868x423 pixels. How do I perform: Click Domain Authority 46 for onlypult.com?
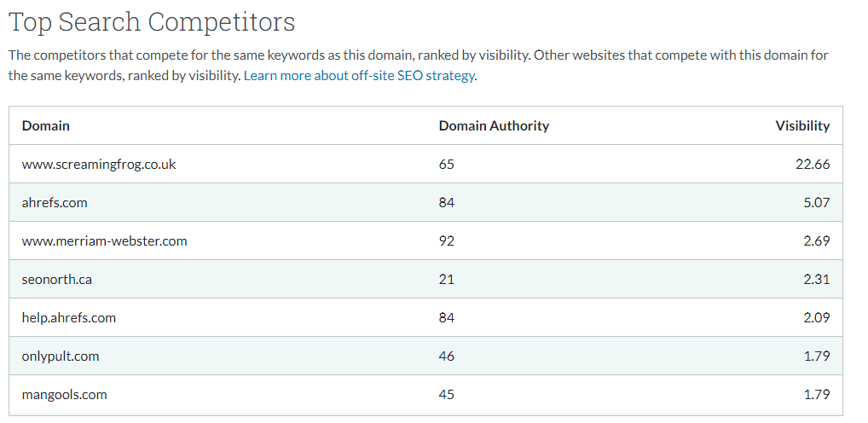[x=447, y=356]
